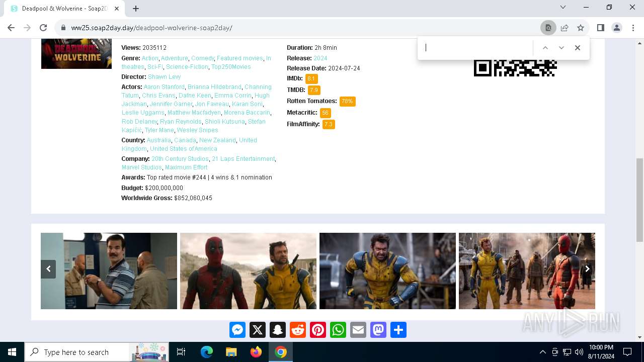Share on Pinterest icon

(x=318, y=330)
